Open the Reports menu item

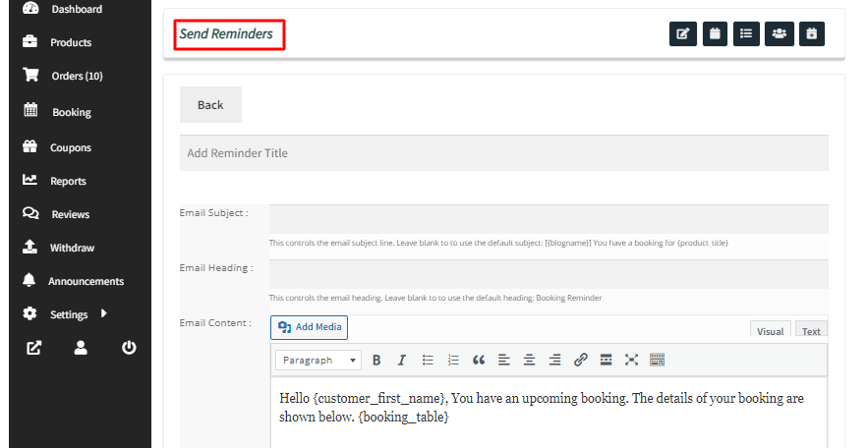pos(68,182)
